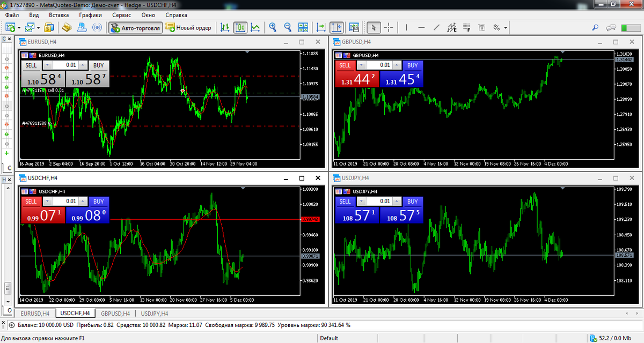
Task: Expand the shapes tool dropdown arrow
Action: (506, 27)
